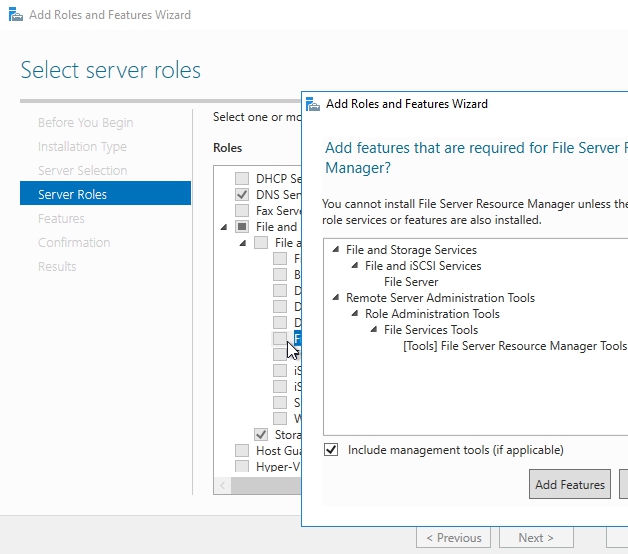Enable the Hyper-V role checkbox

point(241,467)
